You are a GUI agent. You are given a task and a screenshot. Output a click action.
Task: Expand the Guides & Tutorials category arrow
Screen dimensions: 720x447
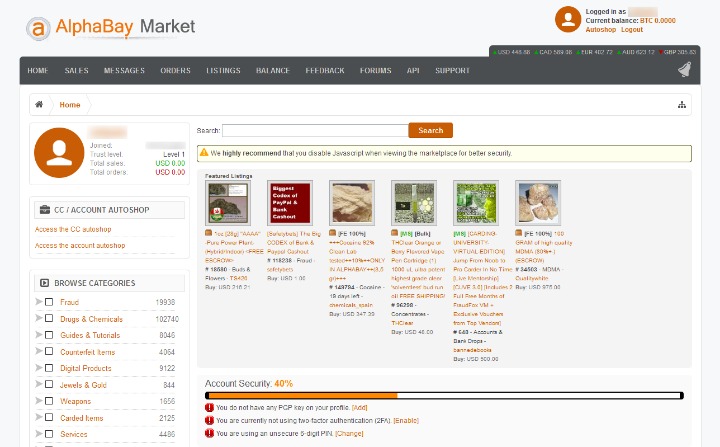click(39, 334)
